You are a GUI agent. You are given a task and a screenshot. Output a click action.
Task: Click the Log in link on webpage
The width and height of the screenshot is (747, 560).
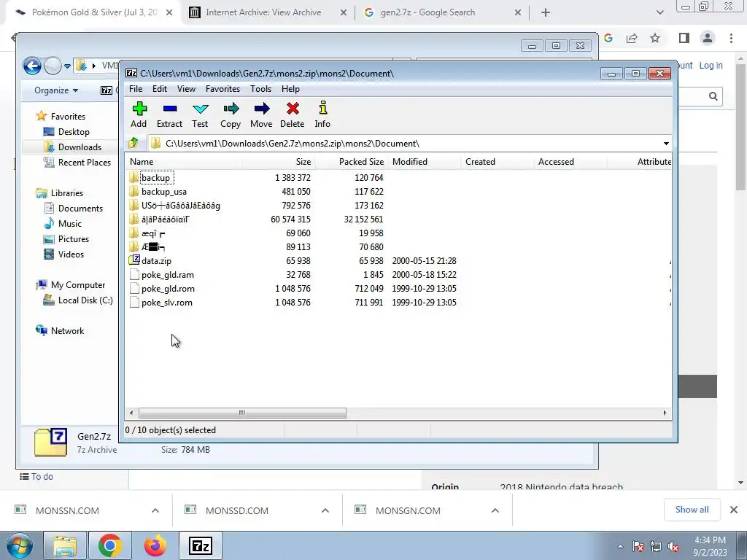coord(711,65)
